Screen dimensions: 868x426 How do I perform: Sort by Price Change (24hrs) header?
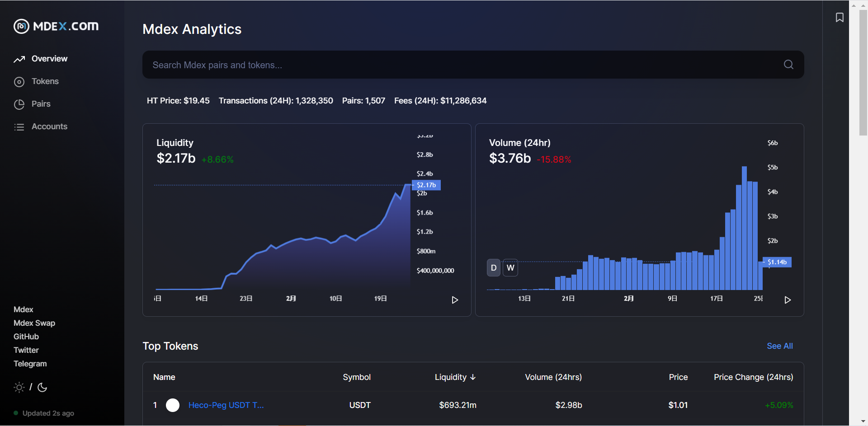(x=753, y=377)
